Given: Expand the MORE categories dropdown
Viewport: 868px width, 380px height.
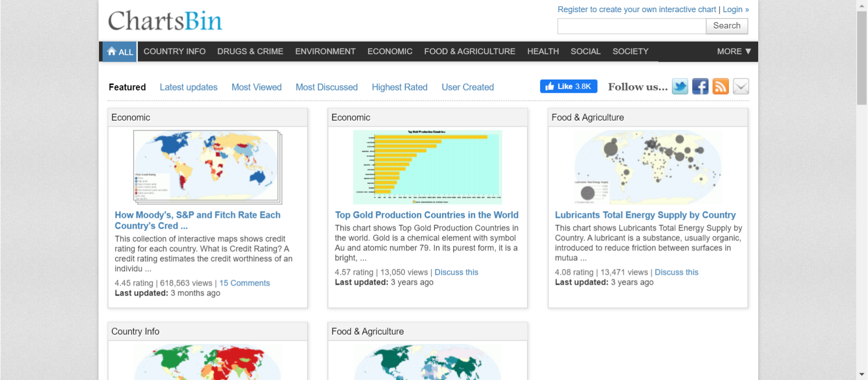Looking at the screenshot, I should pos(733,52).
